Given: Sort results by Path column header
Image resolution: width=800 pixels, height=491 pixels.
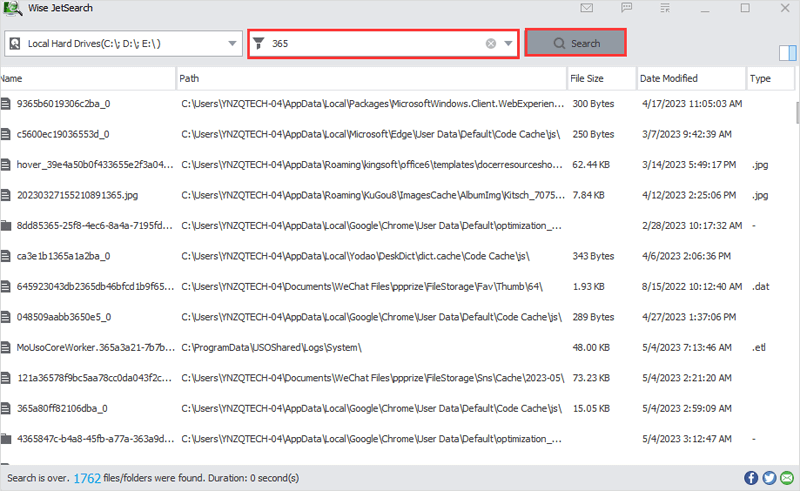Looking at the screenshot, I should (x=371, y=79).
